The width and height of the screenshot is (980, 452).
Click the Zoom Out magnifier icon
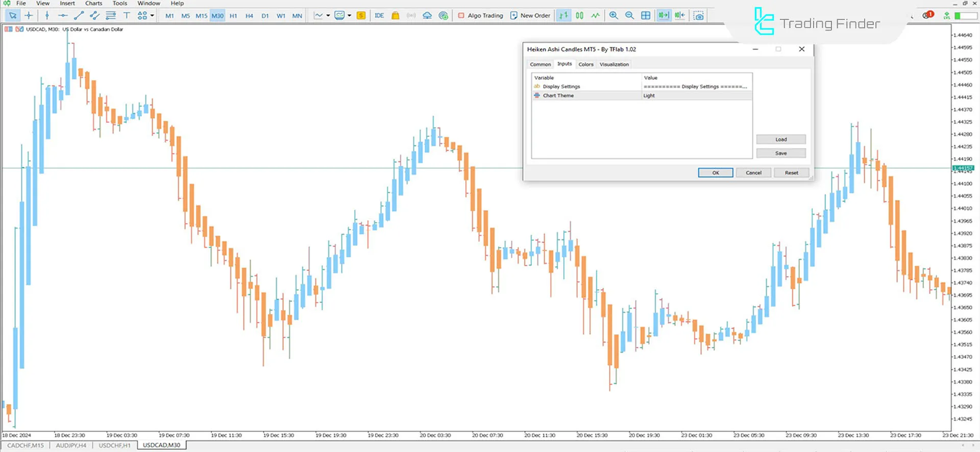coord(629,16)
